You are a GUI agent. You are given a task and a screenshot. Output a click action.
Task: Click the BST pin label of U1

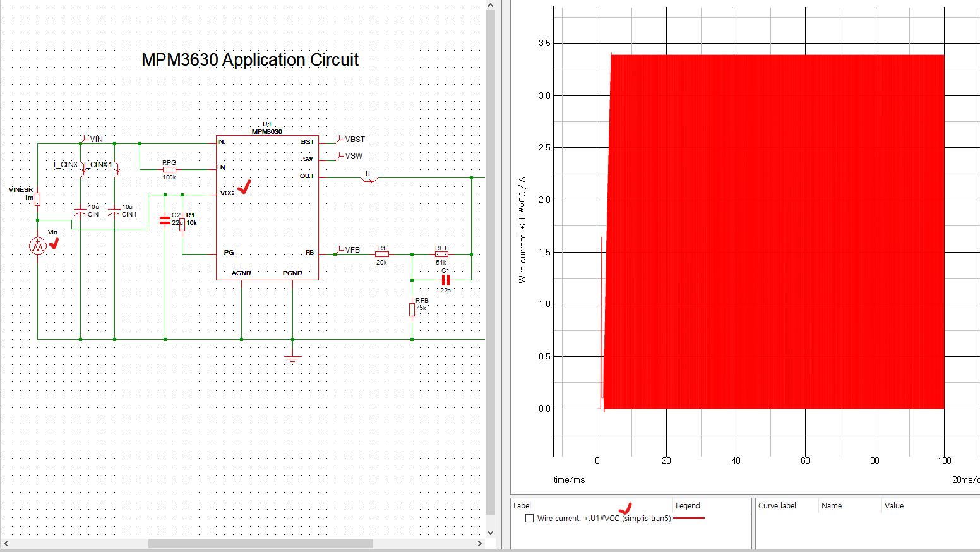pos(308,142)
